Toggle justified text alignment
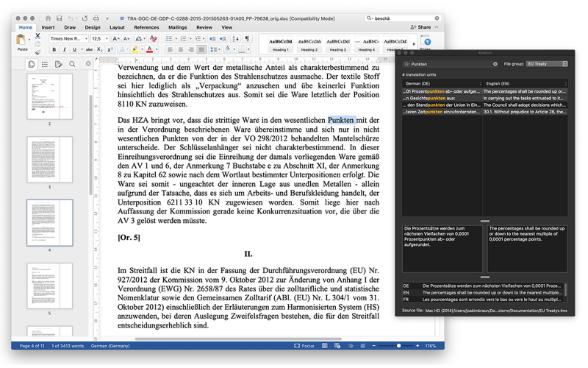Viewport: 588px width, 368px height. pyautogui.click(x=201, y=49)
